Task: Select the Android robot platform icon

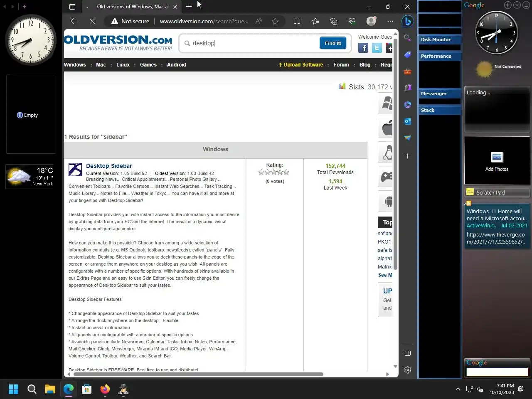Action: pyautogui.click(x=385, y=201)
